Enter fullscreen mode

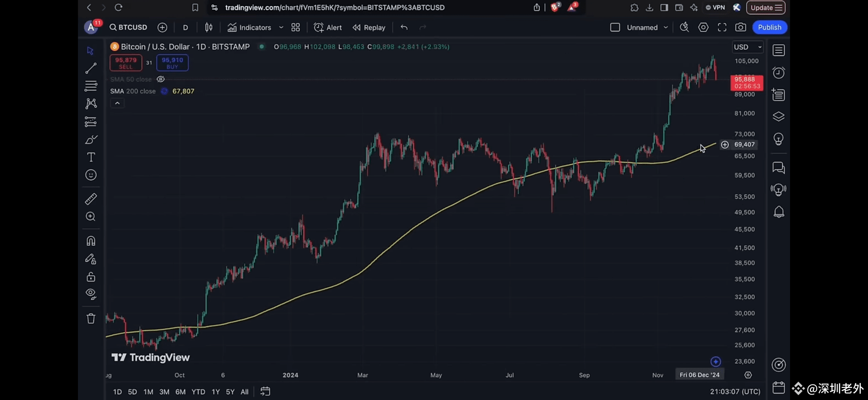(722, 28)
